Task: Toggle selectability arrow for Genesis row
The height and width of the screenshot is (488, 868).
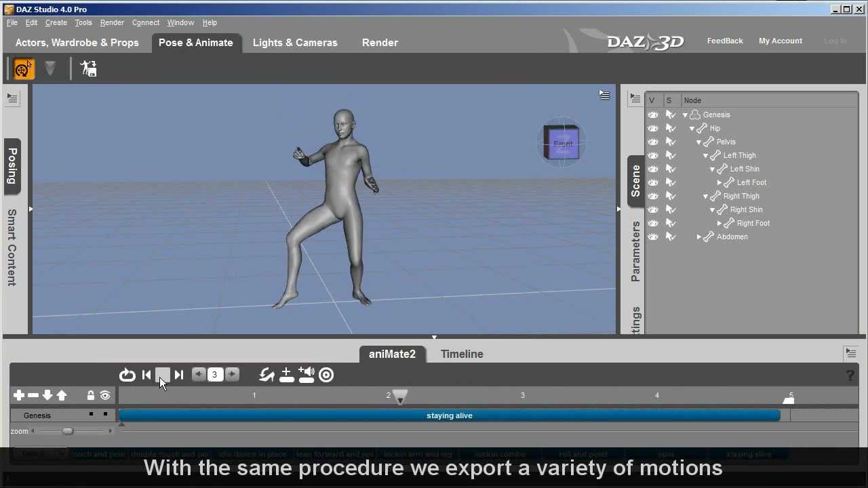Action: (671, 115)
